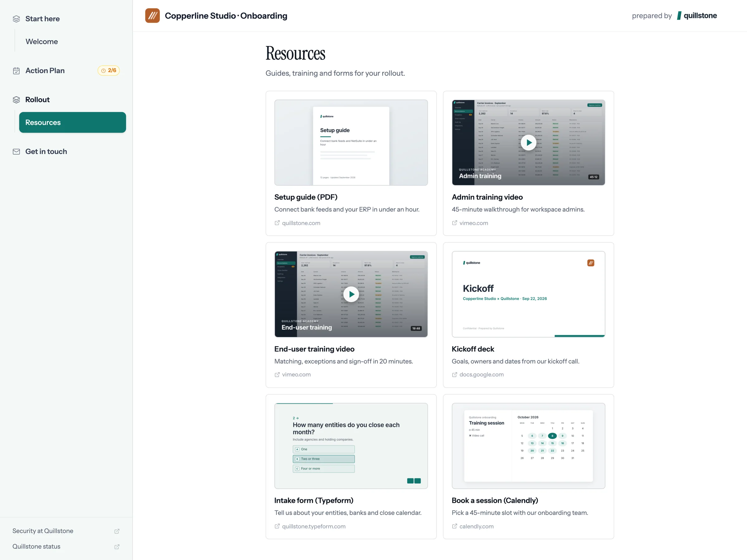Click vimeo.com under Admin training video

[474, 223]
